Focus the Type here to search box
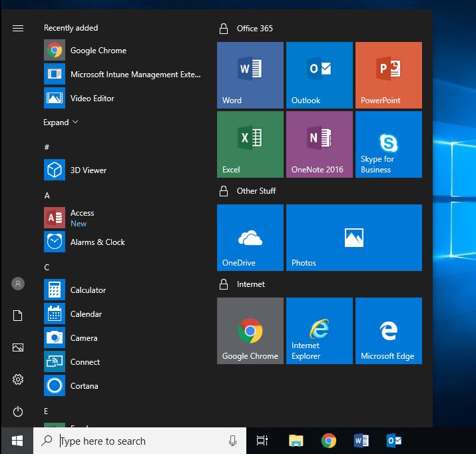The image size is (476, 454). (x=140, y=441)
